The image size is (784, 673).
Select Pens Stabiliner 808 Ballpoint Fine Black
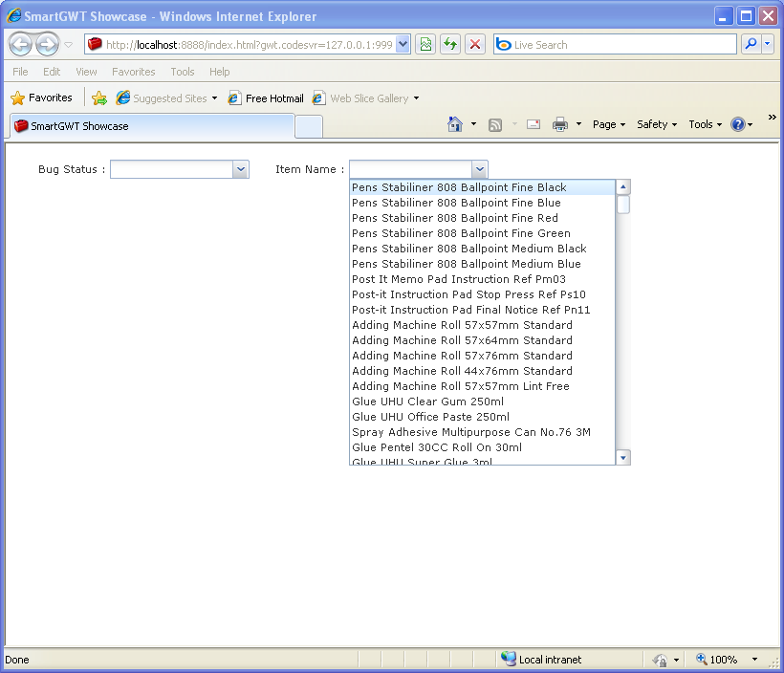coord(482,187)
